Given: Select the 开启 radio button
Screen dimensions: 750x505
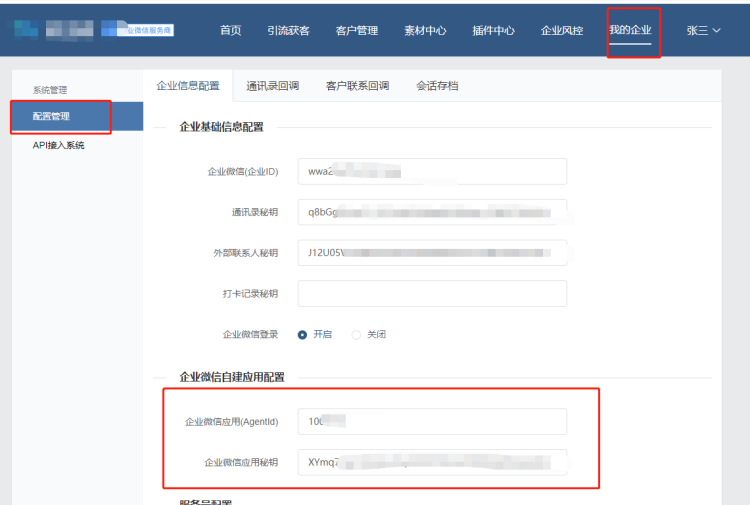Looking at the screenshot, I should point(303,334).
